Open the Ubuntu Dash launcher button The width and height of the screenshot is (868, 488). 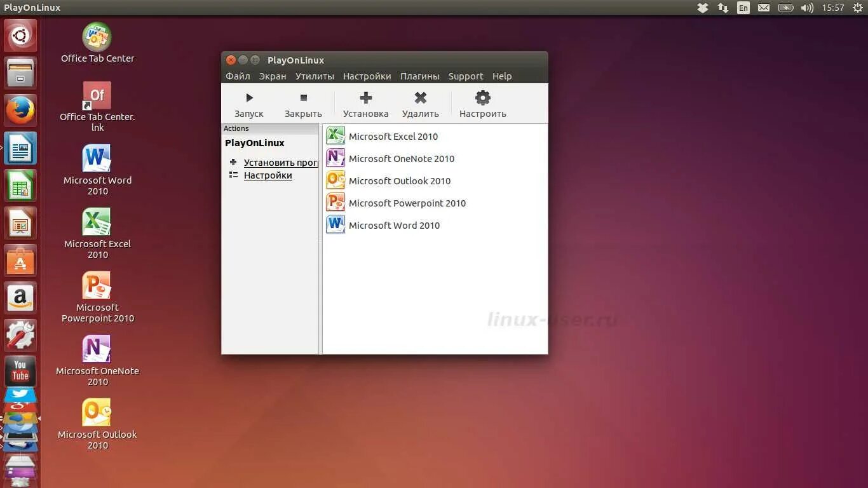tap(20, 36)
